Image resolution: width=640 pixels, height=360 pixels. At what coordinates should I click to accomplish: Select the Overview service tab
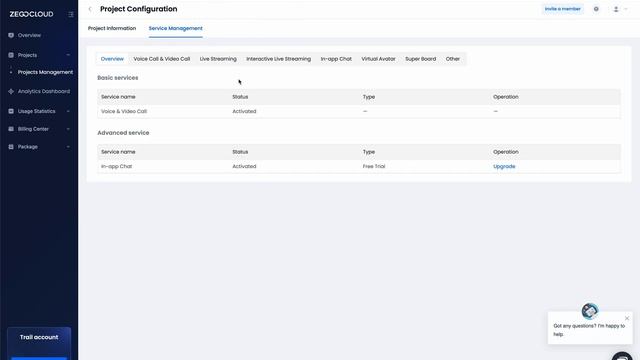[x=112, y=59]
